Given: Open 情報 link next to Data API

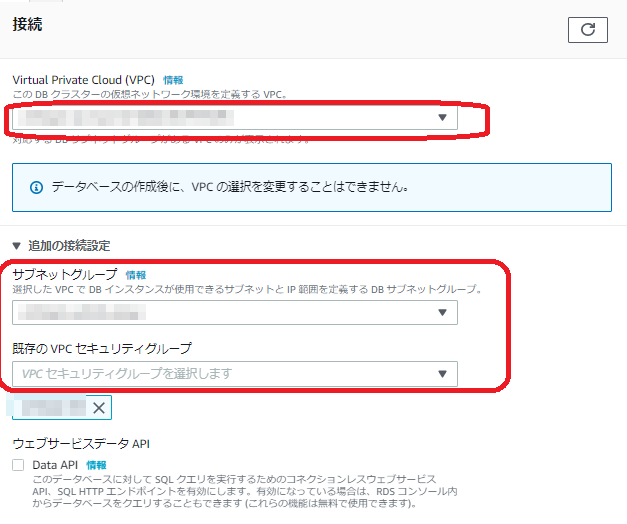Looking at the screenshot, I should tap(96, 465).
